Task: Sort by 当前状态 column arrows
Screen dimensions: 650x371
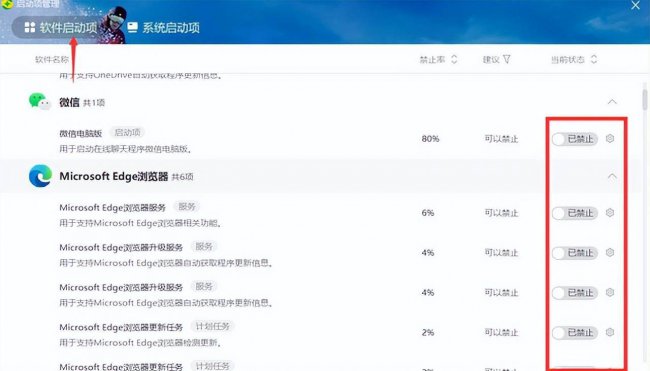Action: point(594,59)
